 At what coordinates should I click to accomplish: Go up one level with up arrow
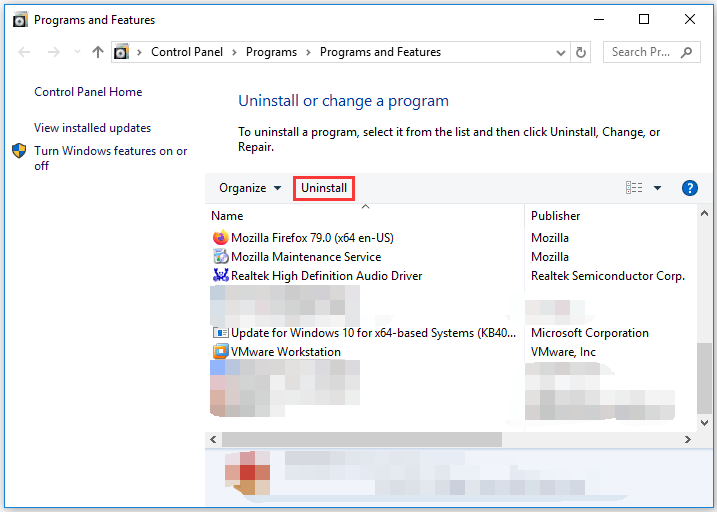point(97,52)
